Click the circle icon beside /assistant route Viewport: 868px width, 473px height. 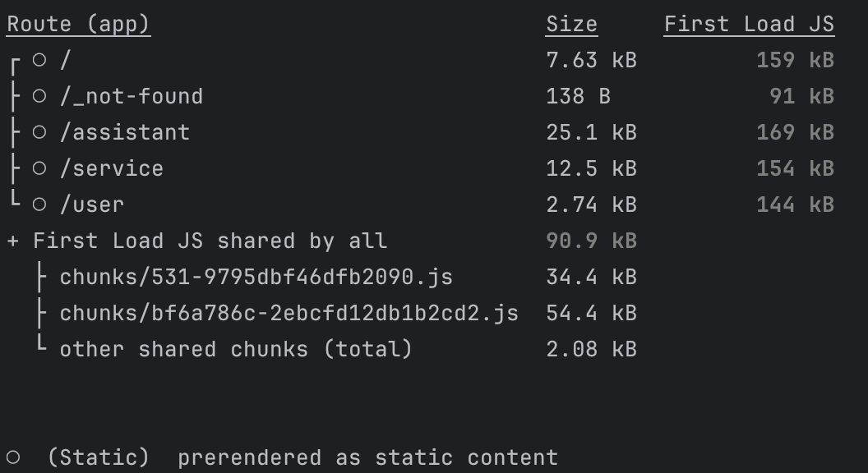[x=39, y=132]
